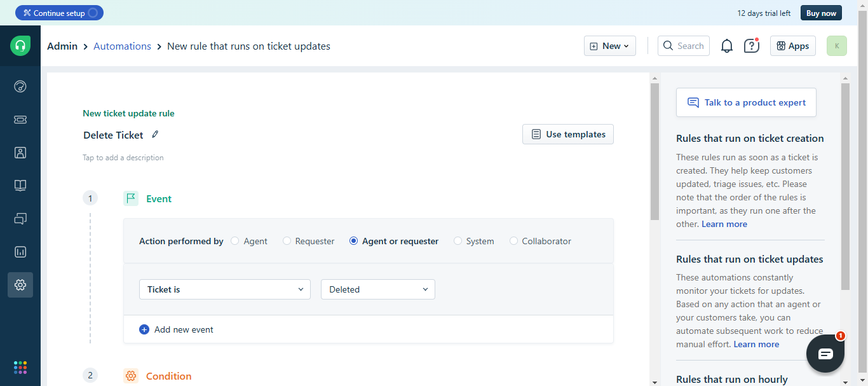Click the Delete Ticket rule name
868x386 pixels.
pyautogui.click(x=113, y=135)
